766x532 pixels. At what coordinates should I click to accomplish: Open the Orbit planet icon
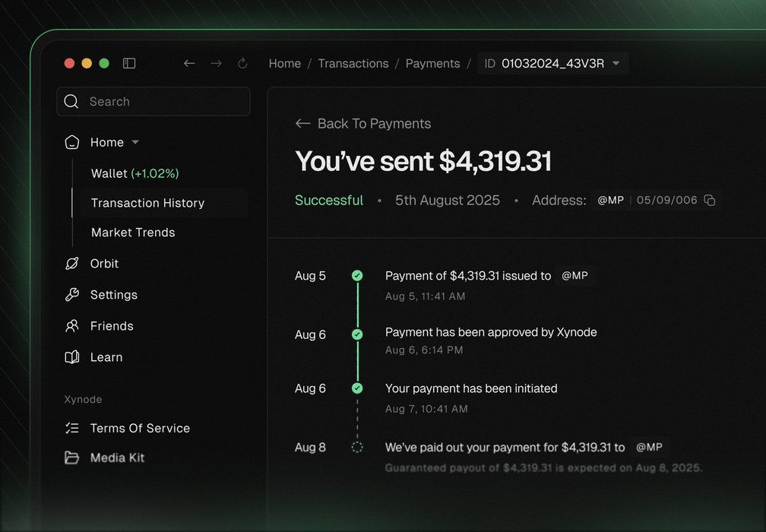coord(71,264)
